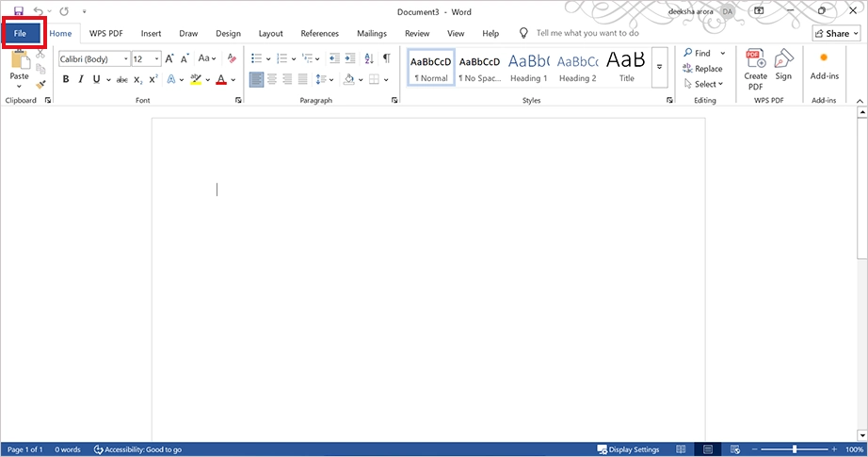Undo the last action

click(39, 11)
